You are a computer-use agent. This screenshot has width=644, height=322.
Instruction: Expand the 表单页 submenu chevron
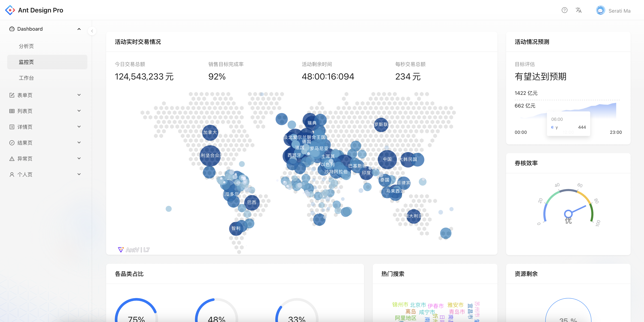(x=79, y=95)
